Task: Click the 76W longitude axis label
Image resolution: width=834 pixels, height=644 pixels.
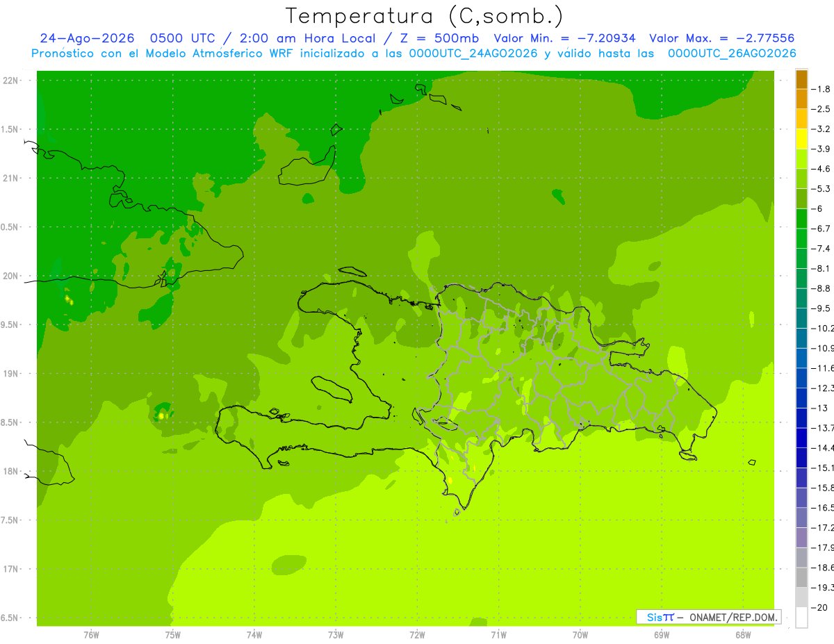Action: pyautogui.click(x=91, y=634)
